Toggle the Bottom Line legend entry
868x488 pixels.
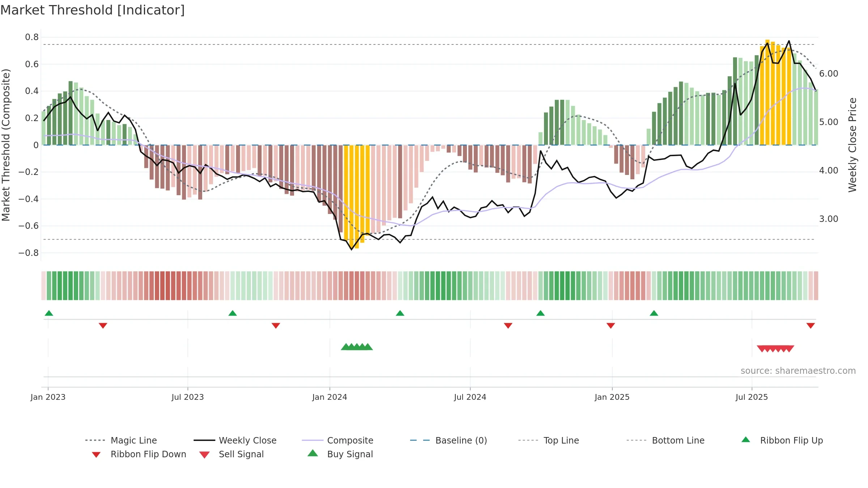coord(665,440)
